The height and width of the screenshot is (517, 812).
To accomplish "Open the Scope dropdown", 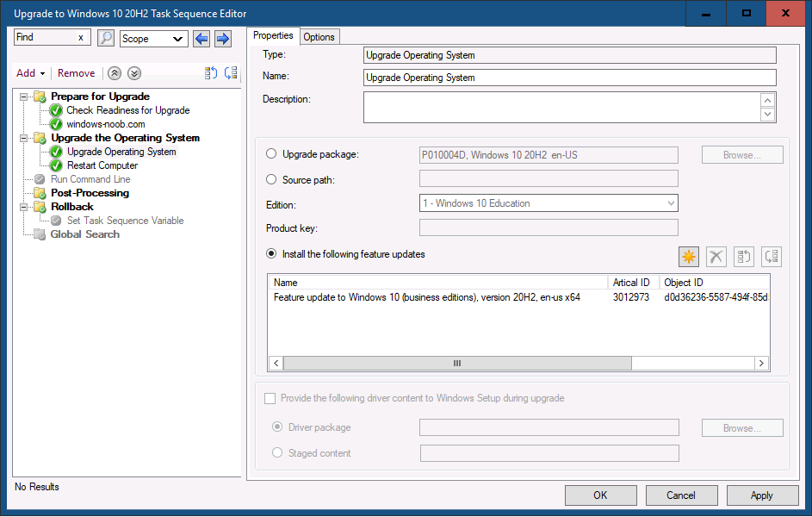I will 154,39.
